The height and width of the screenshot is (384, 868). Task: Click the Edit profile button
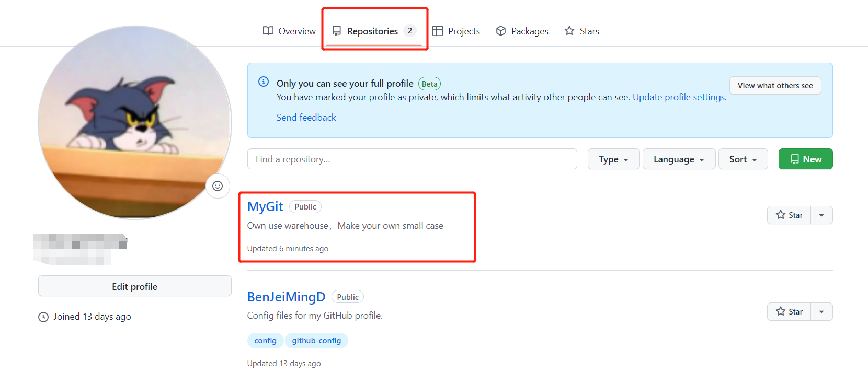[x=135, y=286]
